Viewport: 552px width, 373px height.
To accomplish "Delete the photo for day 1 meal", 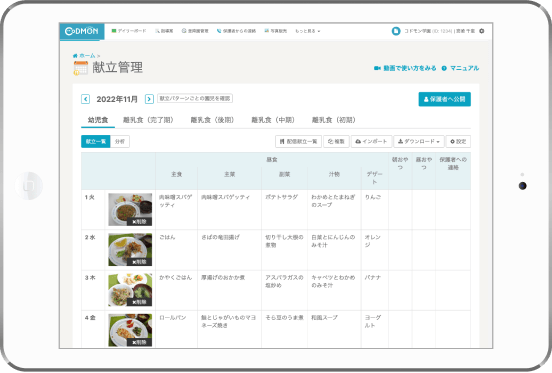I will coord(139,222).
